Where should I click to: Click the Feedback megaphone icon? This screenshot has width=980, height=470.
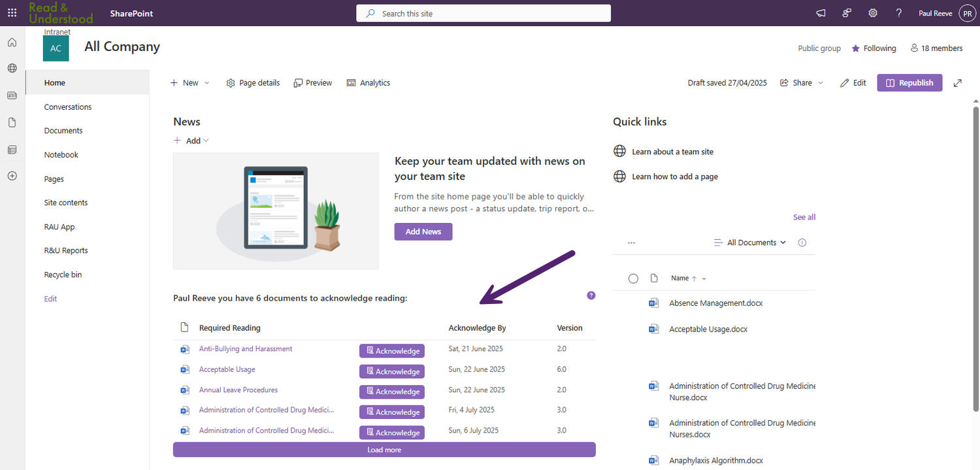(821, 12)
